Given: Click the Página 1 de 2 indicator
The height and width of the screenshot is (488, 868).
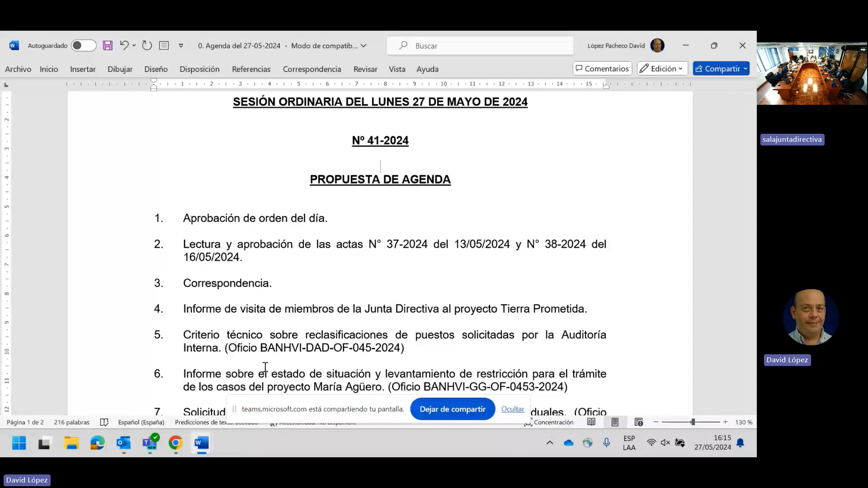Looking at the screenshot, I should tap(25, 422).
